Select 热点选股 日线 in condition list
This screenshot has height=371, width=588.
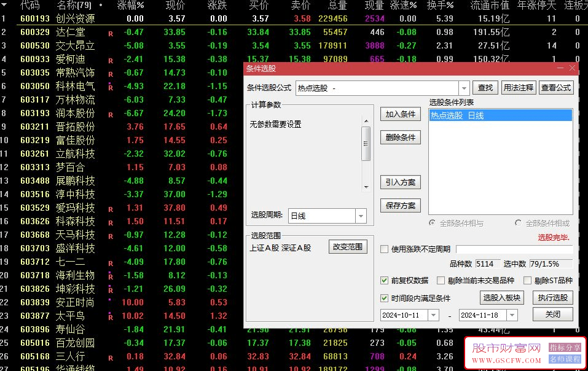(501, 115)
